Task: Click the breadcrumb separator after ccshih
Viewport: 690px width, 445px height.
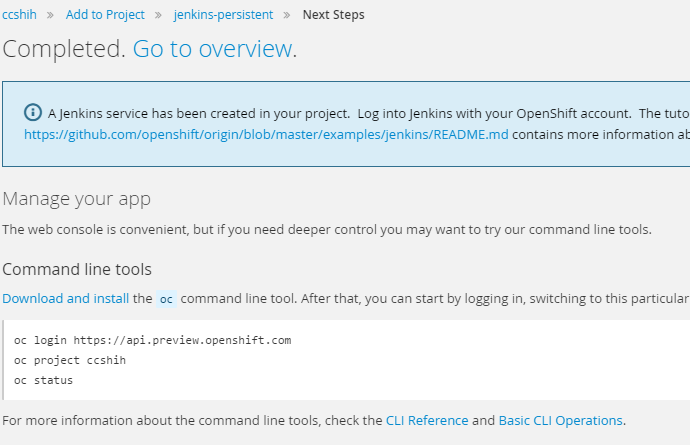Action: pyautogui.click(x=51, y=15)
